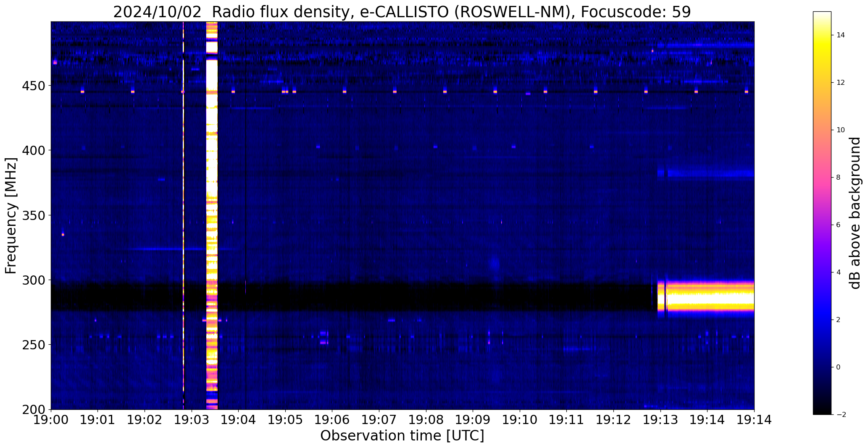Click the colorbar tick label 0
The width and height of the screenshot is (868, 448).
click(839, 367)
